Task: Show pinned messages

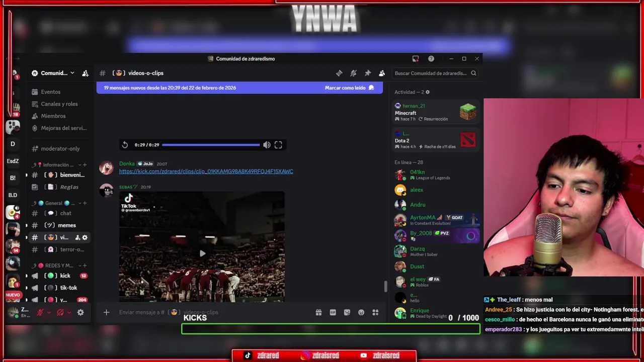Action: [368, 73]
